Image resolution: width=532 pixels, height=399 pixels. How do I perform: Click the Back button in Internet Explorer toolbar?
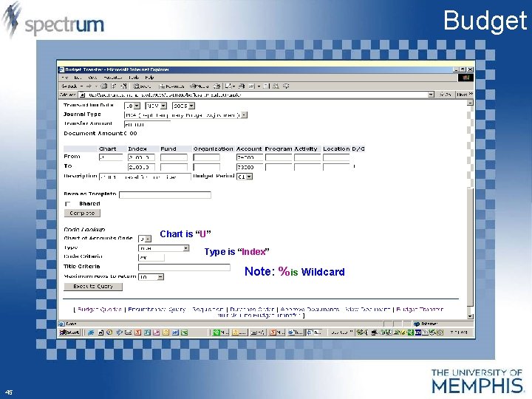point(71,86)
